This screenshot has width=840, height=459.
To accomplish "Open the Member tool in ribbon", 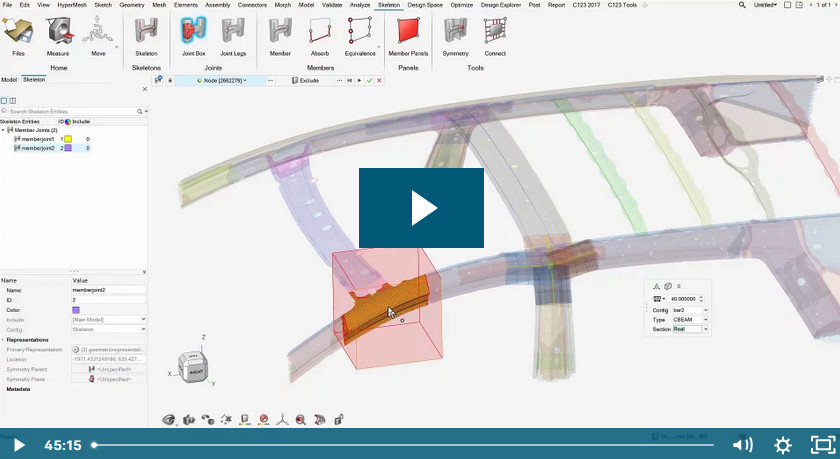I will 281,37.
